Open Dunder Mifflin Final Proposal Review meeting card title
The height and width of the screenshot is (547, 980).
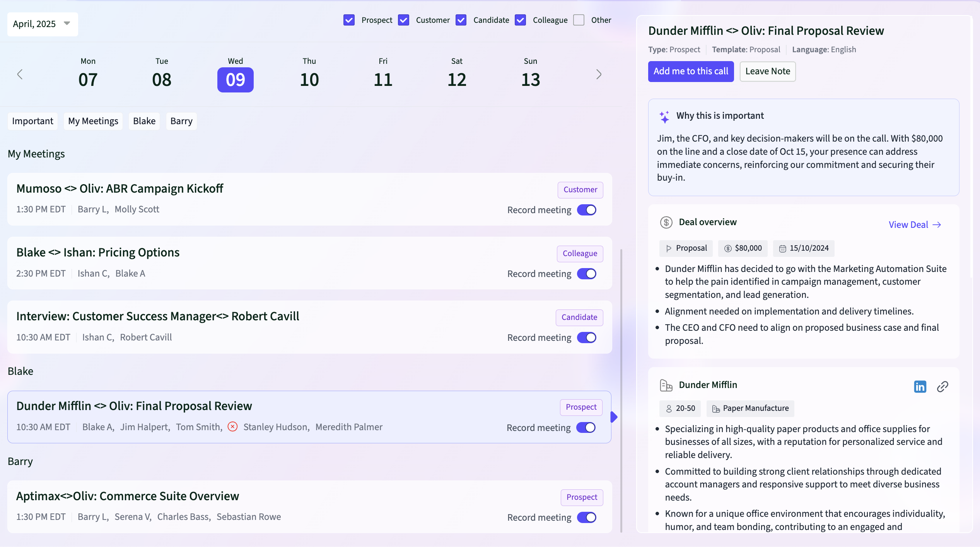134,406
